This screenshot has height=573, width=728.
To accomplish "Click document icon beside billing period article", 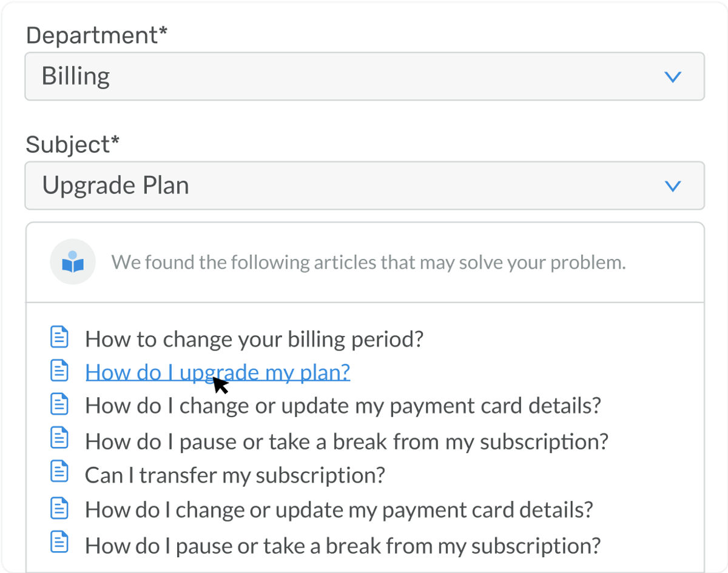I will [59, 337].
